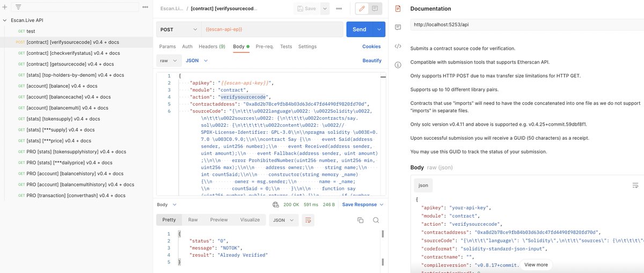
Task: Open the Headers (9) tab
Action: coord(212,47)
